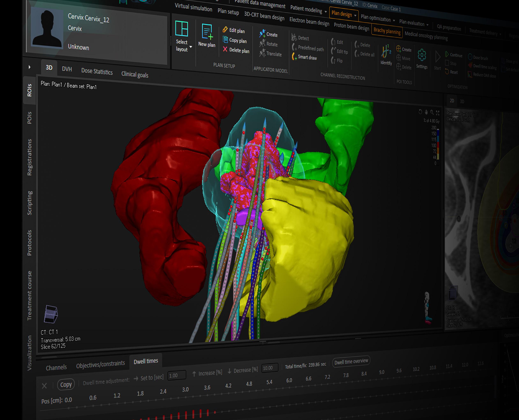The image size is (519, 420).
Task: Open the Settings gear icon
Action: pos(422,55)
